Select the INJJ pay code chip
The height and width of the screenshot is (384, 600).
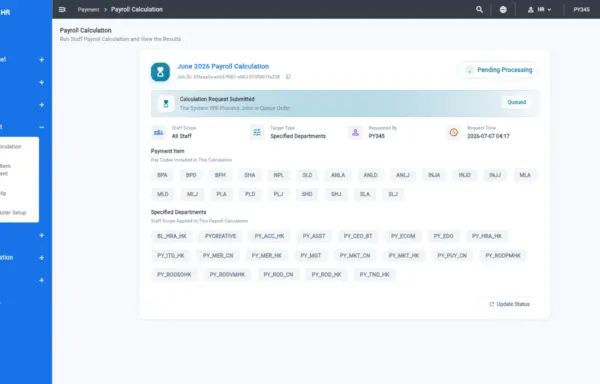click(x=495, y=175)
